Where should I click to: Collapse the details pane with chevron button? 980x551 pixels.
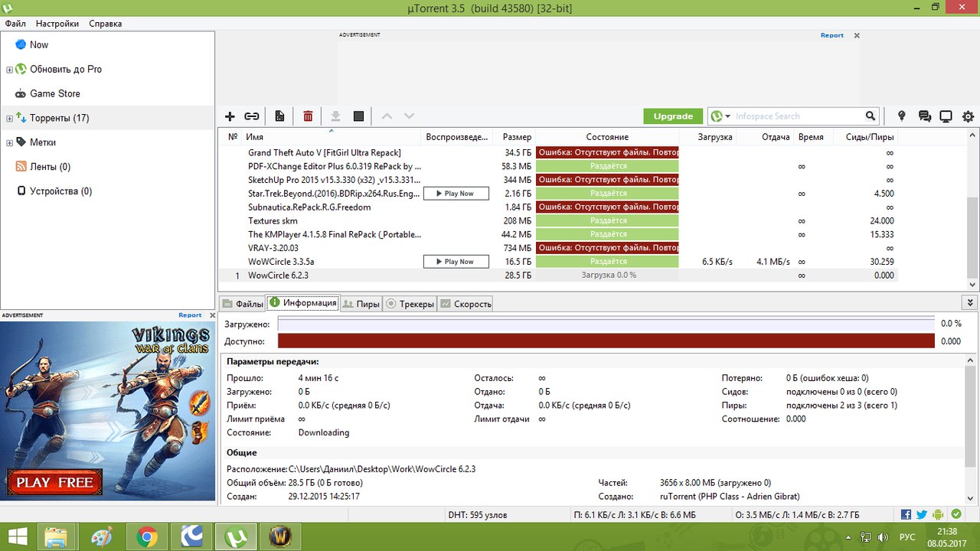pyautogui.click(x=971, y=303)
